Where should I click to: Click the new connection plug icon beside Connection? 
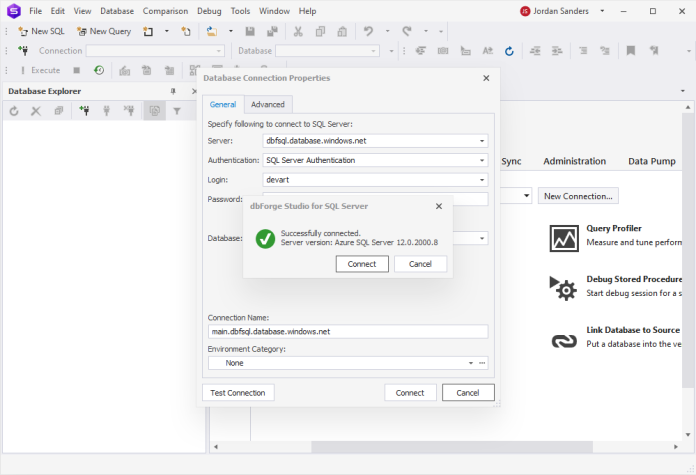coord(23,51)
